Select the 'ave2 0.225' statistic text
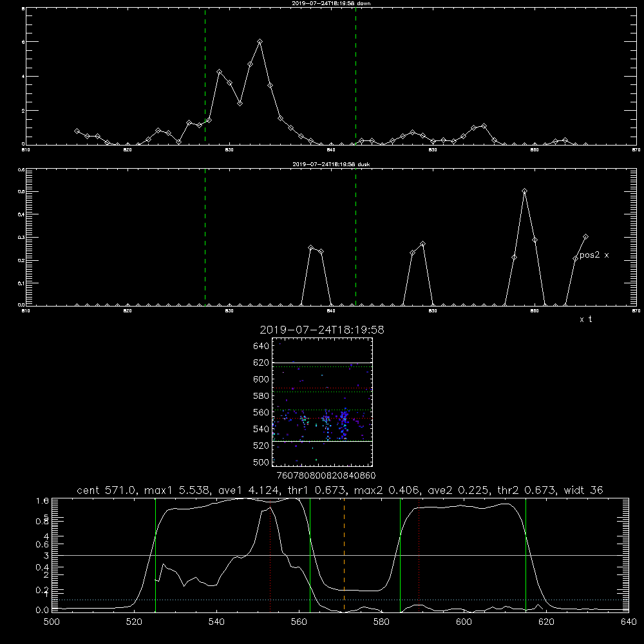 (459, 490)
